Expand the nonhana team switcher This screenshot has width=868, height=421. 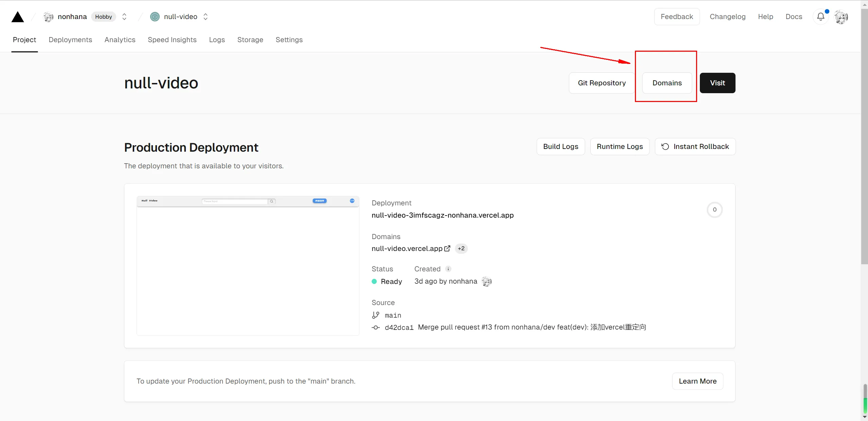tap(124, 17)
